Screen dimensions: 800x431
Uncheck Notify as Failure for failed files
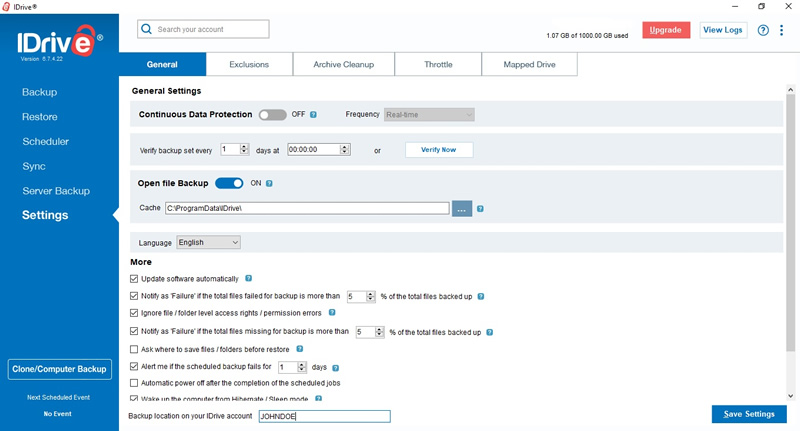[x=134, y=296]
